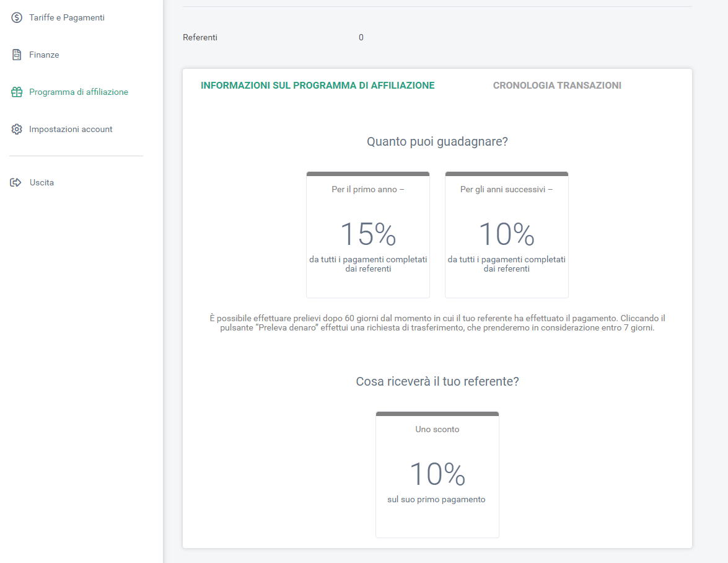
Task: Click the Quanto puoi guadagnare? heading
Action: 437,141
